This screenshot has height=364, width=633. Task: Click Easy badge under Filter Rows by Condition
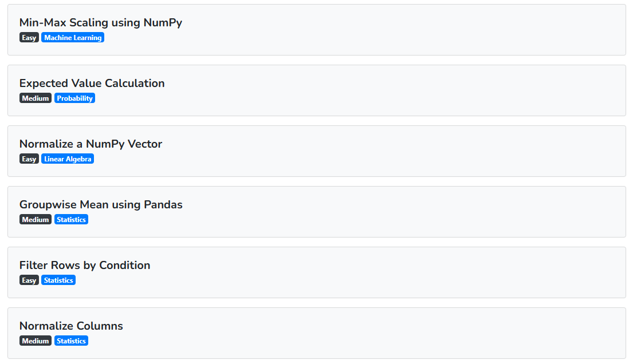(x=29, y=280)
